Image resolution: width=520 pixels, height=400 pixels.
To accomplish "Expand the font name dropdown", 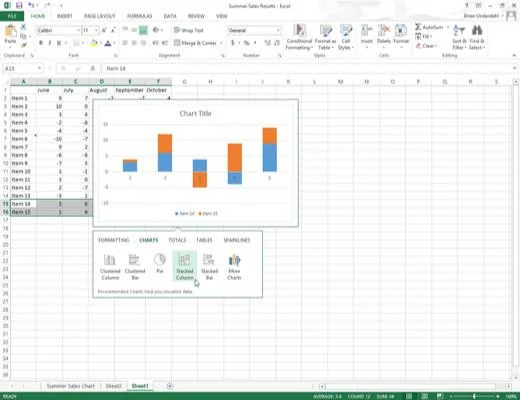I will (x=79, y=30).
